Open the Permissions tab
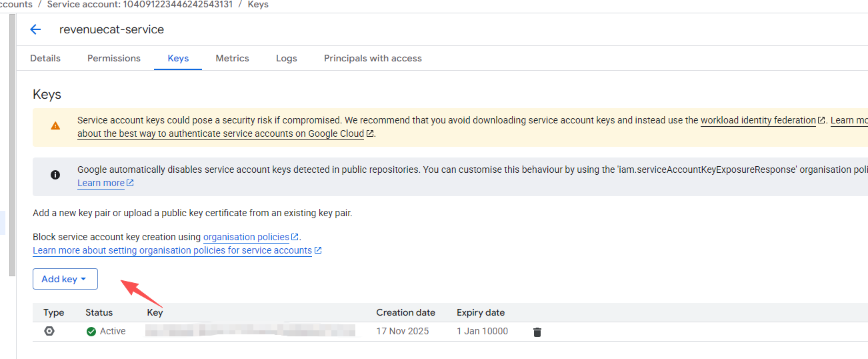This screenshot has width=868, height=359. (114, 58)
